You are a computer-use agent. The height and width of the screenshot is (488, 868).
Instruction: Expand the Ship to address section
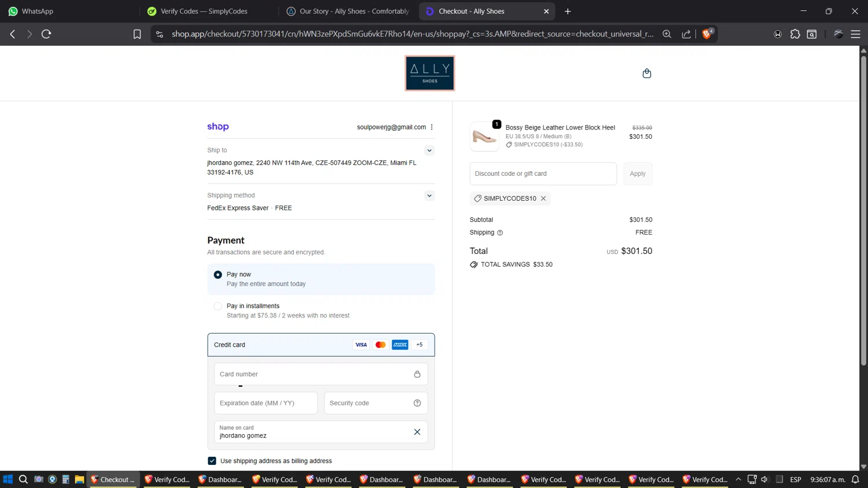click(429, 150)
